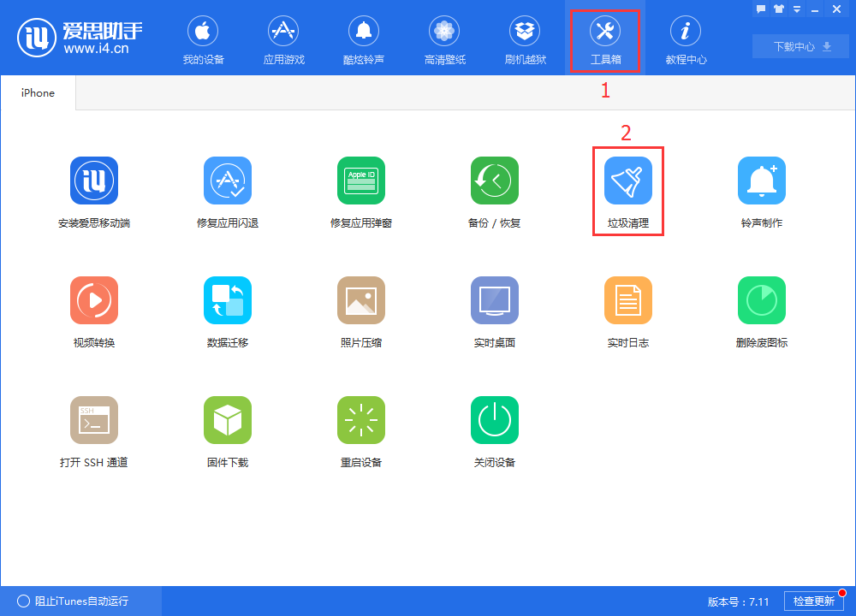Viewport: 856px width, 616px height.
Task: Open the 实时日志 real-time log tool
Action: [627, 310]
